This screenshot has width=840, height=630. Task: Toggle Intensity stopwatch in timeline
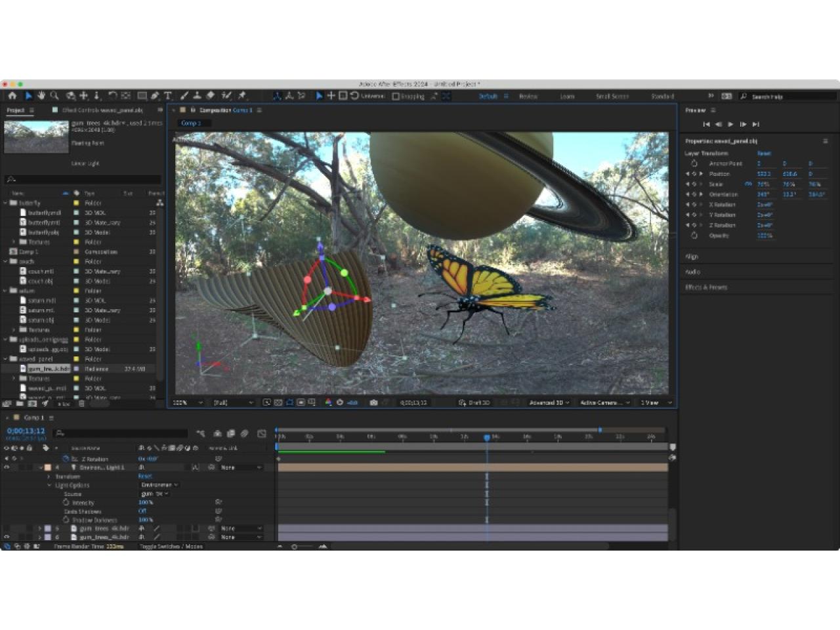tap(66, 502)
